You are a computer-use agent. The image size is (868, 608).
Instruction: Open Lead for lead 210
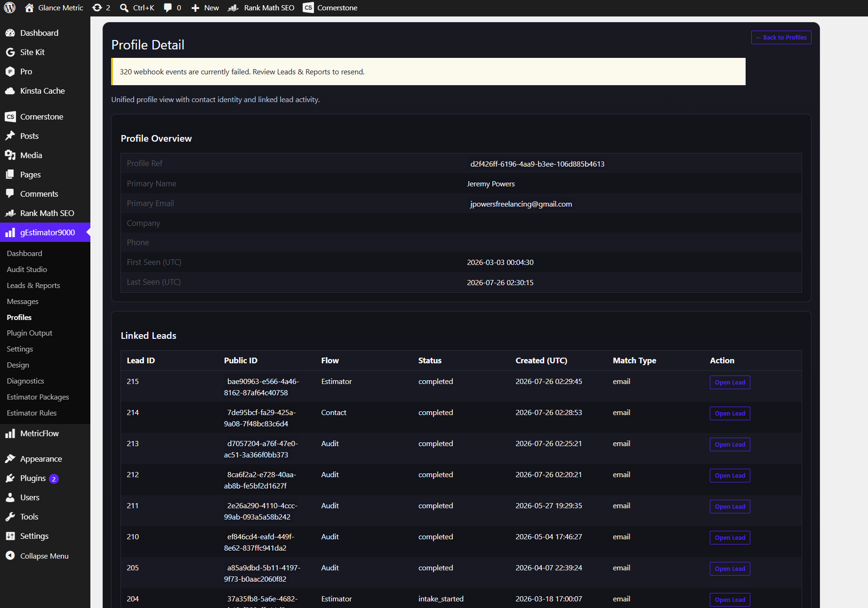tap(730, 538)
